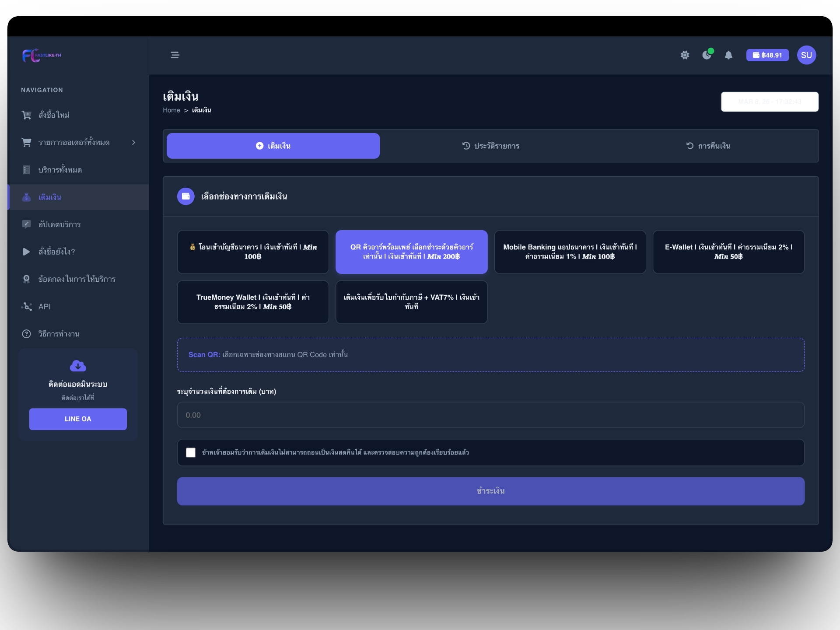Select Mobile Banking payment channel
840x630 pixels.
(x=570, y=252)
